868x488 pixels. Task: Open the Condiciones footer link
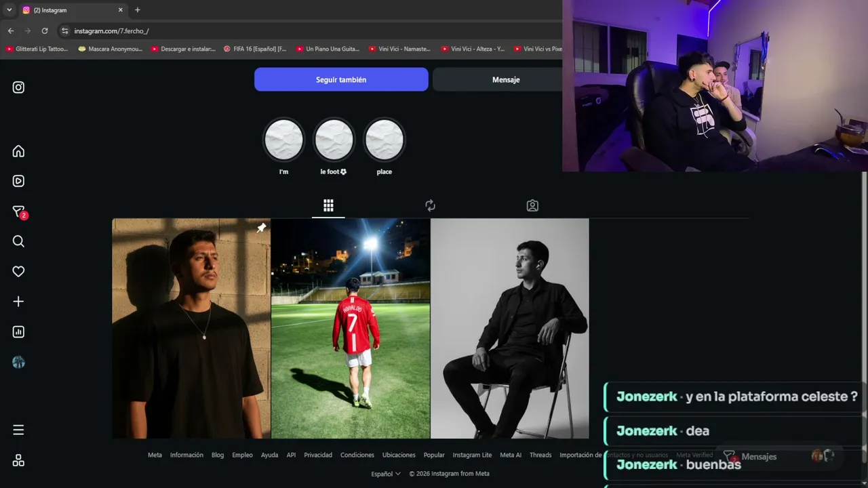[x=357, y=455]
